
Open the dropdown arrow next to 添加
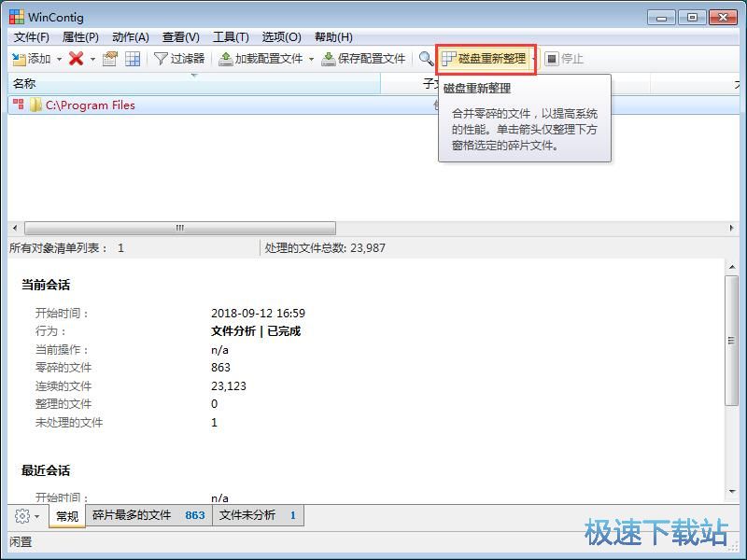[59, 59]
